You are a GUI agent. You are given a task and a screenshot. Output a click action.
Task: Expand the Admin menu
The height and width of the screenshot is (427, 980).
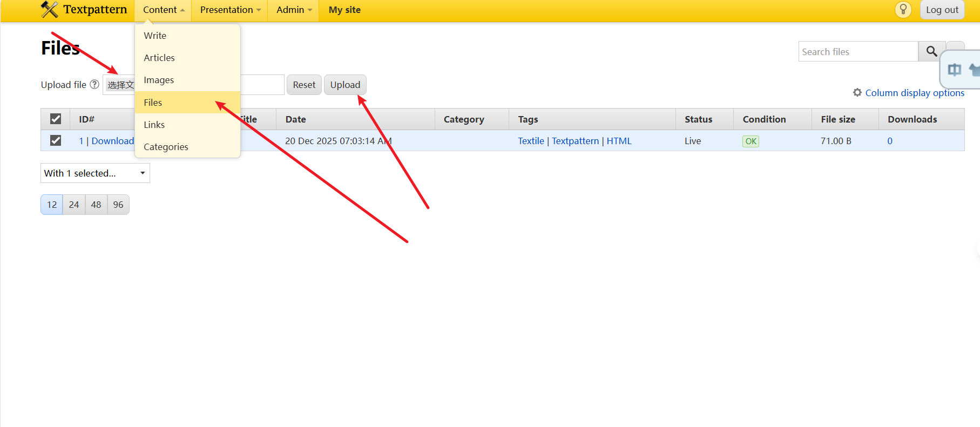tap(294, 10)
